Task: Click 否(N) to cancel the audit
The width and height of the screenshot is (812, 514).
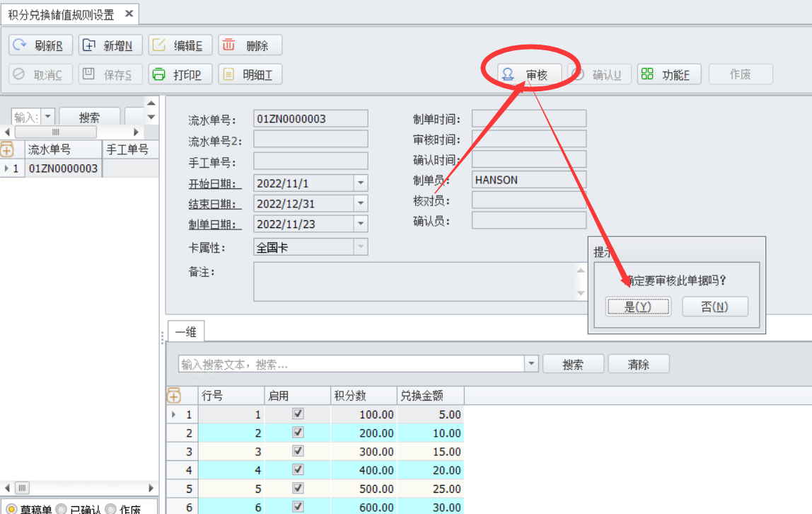Action: (714, 307)
